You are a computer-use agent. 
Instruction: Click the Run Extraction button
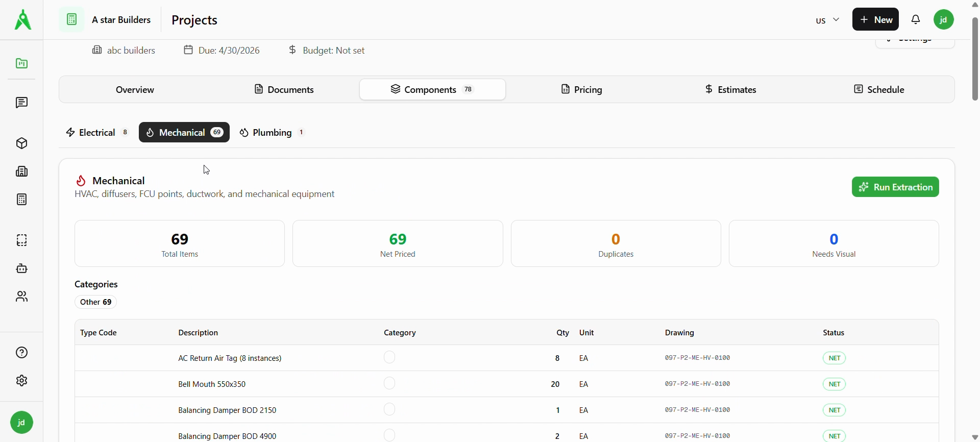(895, 187)
